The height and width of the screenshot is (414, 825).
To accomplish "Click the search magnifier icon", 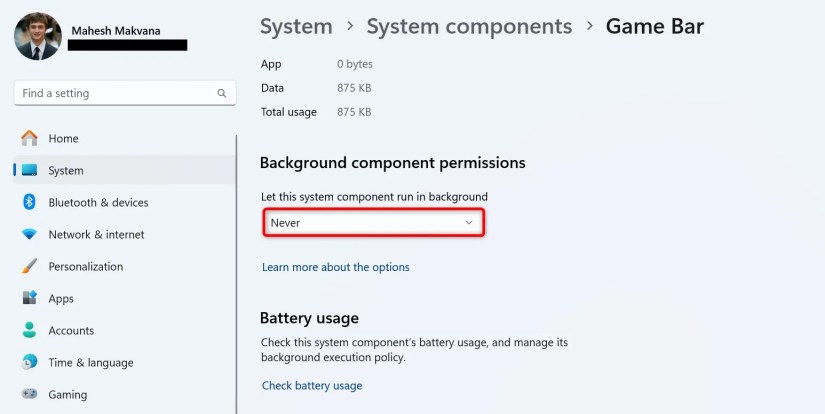I will [222, 93].
